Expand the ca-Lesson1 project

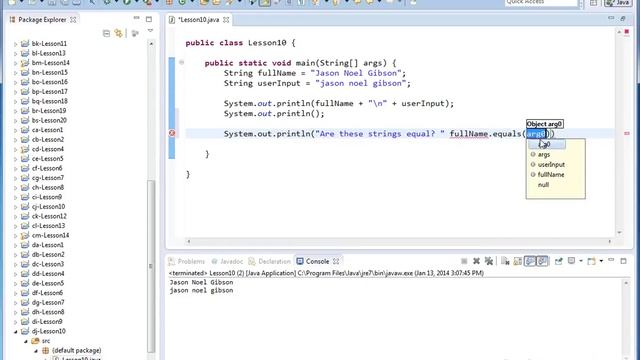[16, 130]
